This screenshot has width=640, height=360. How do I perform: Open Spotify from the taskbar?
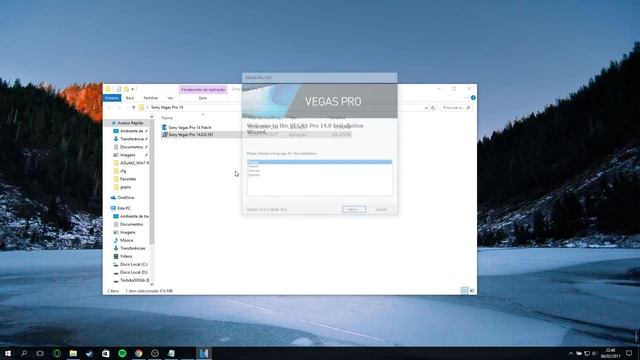point(122,353)
